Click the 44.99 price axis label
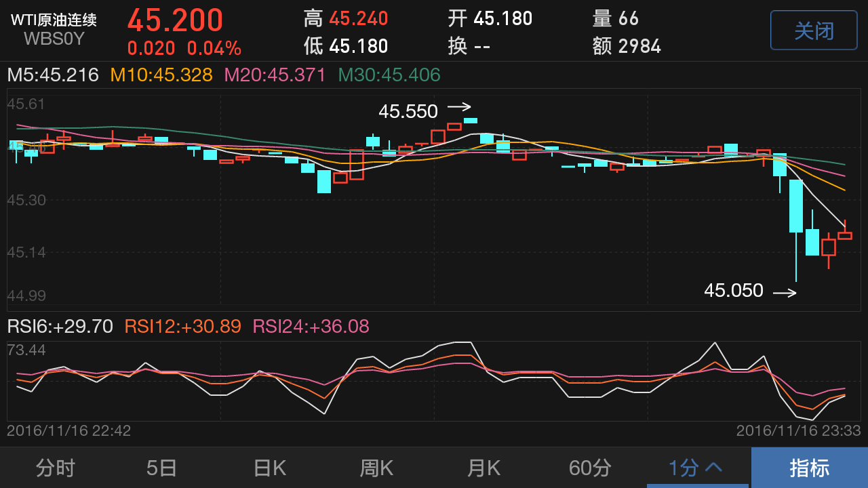 pos(26,296)
